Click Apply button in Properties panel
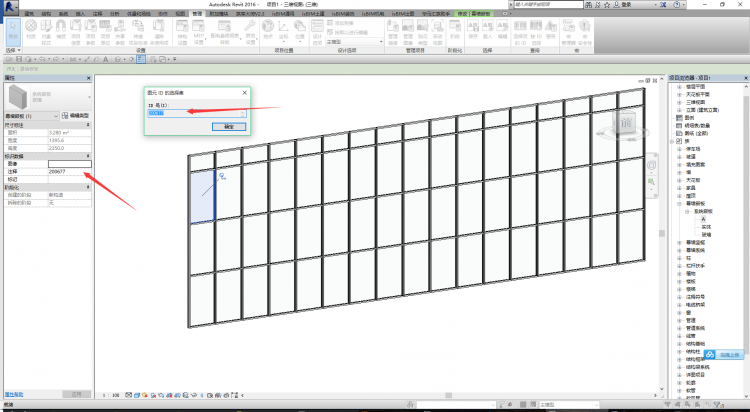This screenshot has width=750, height=412. pos(77,394)
